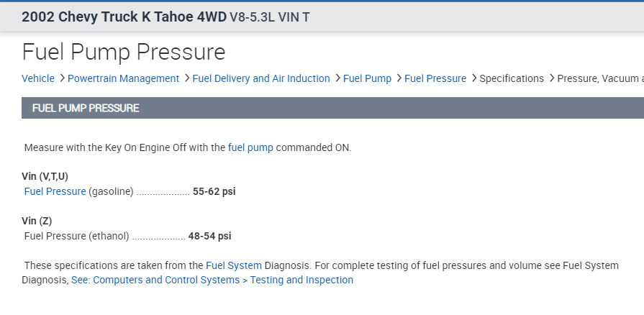Open See: Computers and Control Systems link
644x315 pixels.
coord(212,280)
